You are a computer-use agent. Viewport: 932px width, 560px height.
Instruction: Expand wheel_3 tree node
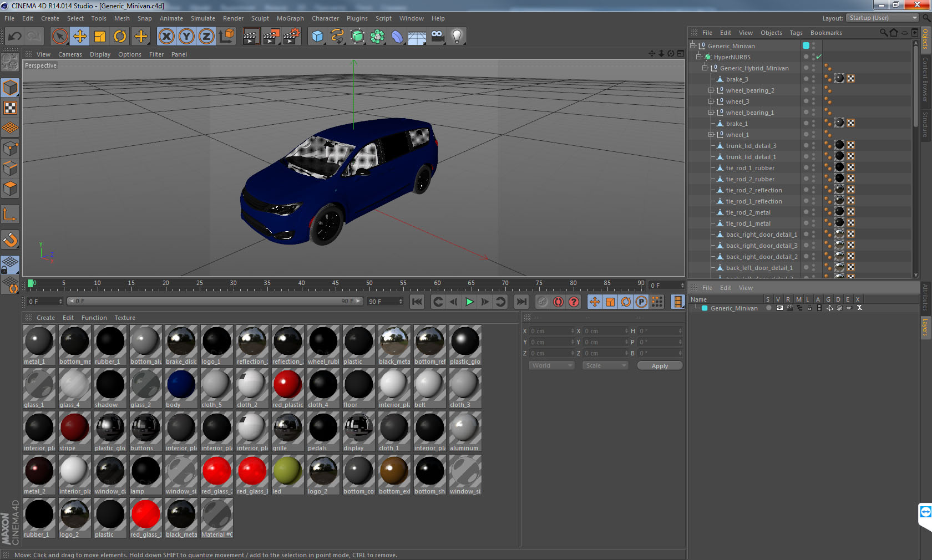point(711,101)
